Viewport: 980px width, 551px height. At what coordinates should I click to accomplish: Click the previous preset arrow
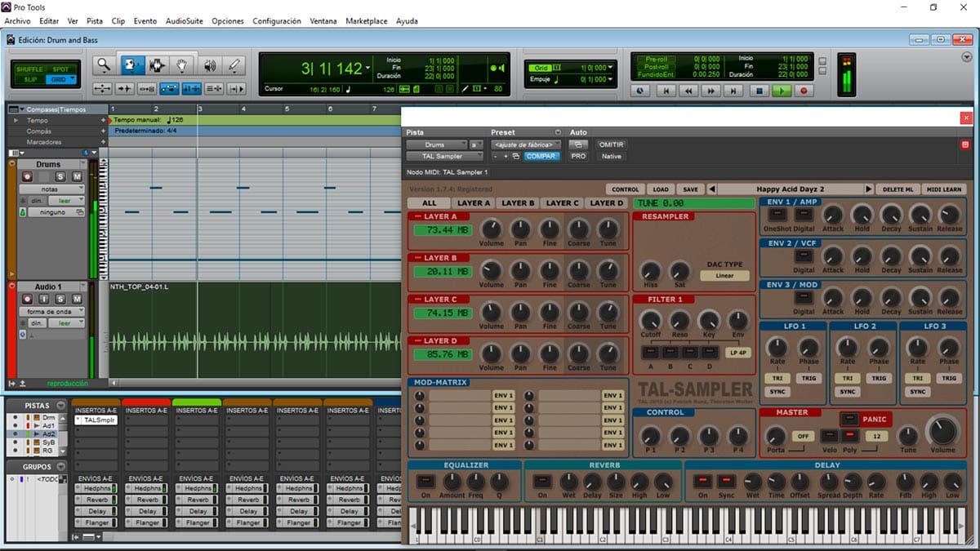click(711, 189)
